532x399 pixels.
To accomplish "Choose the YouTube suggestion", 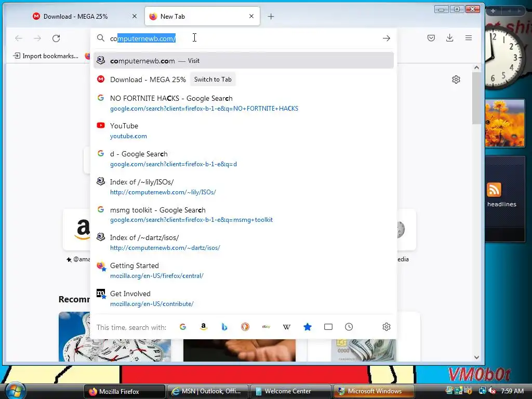I will point(244,130).
